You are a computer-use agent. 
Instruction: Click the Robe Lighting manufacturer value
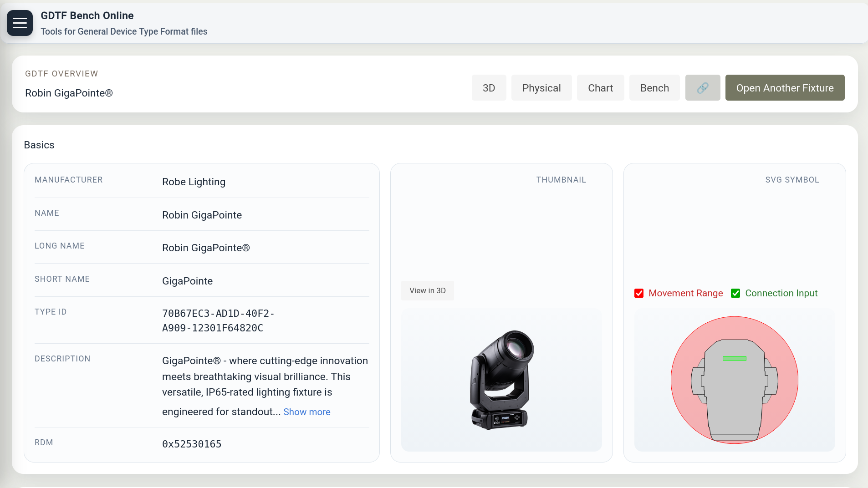194,182
